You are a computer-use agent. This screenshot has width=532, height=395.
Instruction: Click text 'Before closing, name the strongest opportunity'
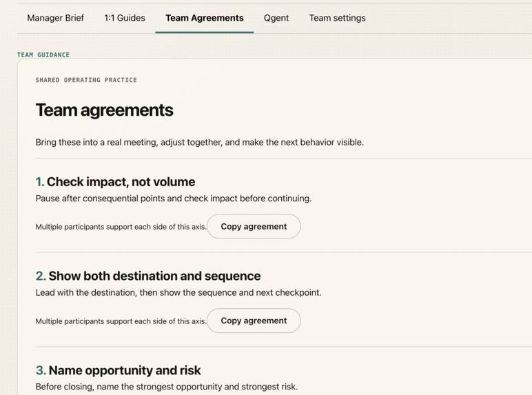point(129,387)
